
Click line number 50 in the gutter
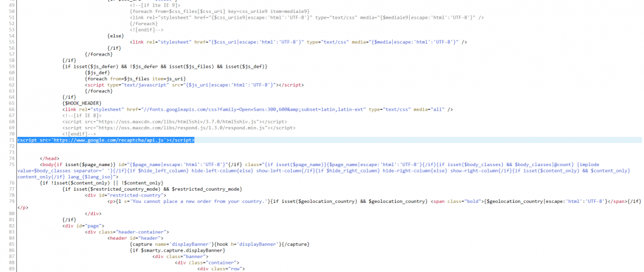pyautogui.click(x=11, y=12)
